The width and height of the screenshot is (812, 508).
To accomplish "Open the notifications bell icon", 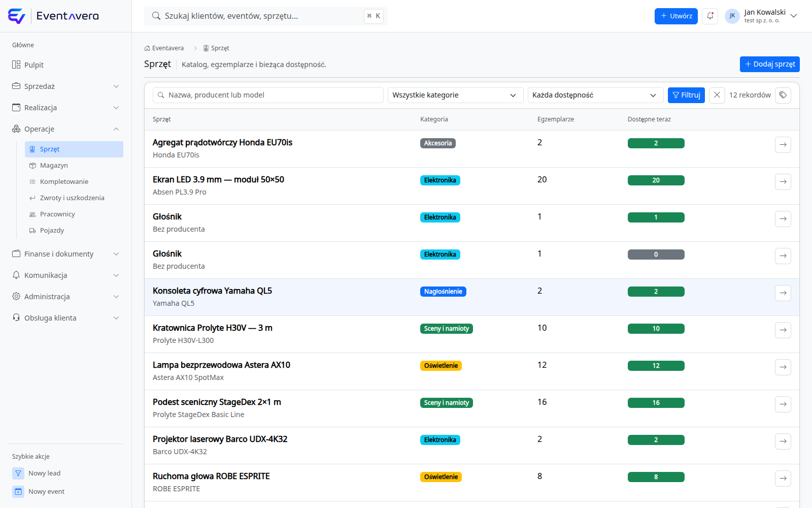I will pyautogui.click(x=710, y=16).
